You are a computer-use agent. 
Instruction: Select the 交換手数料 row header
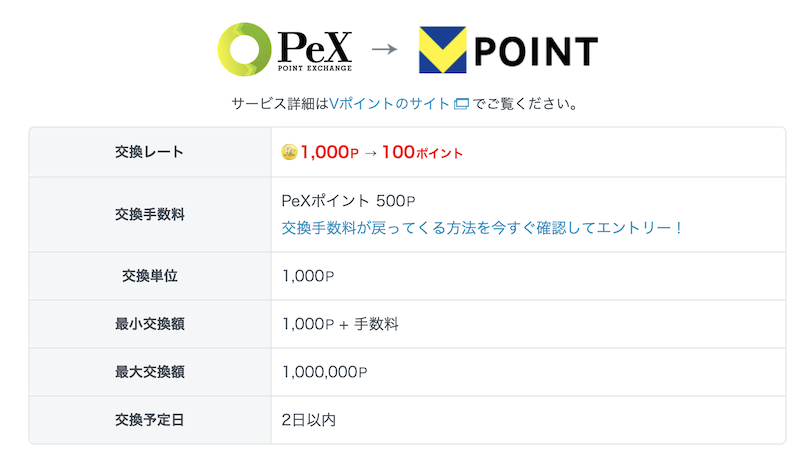pyautogui.click(x=150, y=214)
